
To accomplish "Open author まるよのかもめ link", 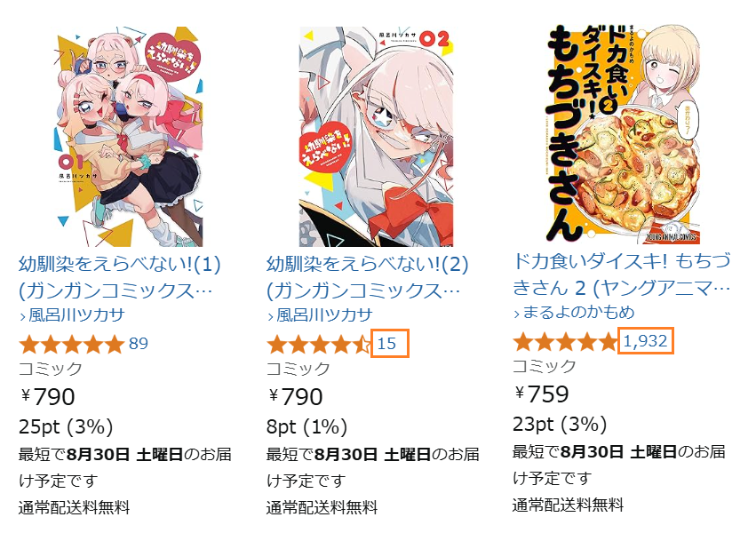I will click(x=578, y=313).
